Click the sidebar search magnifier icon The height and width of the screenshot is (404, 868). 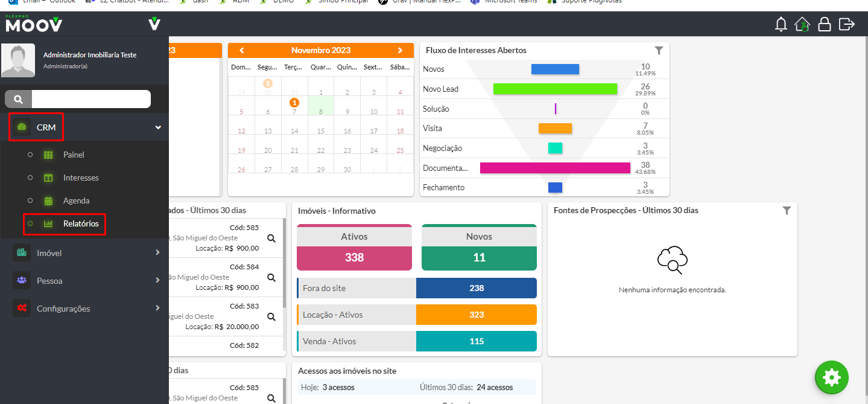tap(18, 99)
